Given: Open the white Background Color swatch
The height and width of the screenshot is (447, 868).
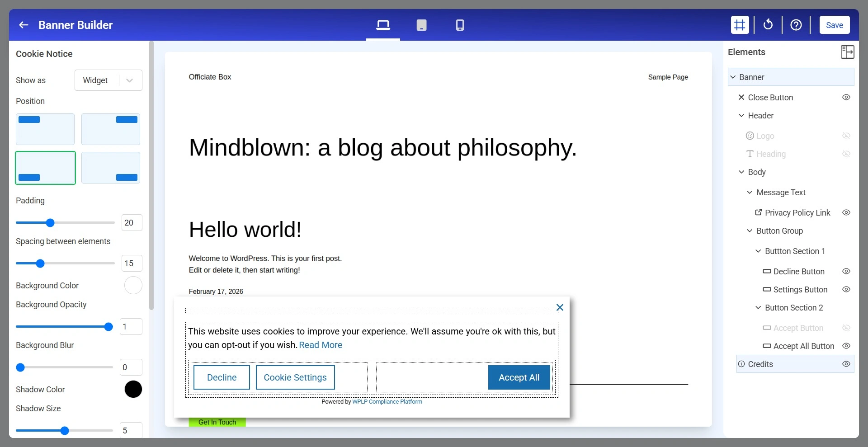Looking at the screenshot, I should pyautogui.click(x=133, y=285).
